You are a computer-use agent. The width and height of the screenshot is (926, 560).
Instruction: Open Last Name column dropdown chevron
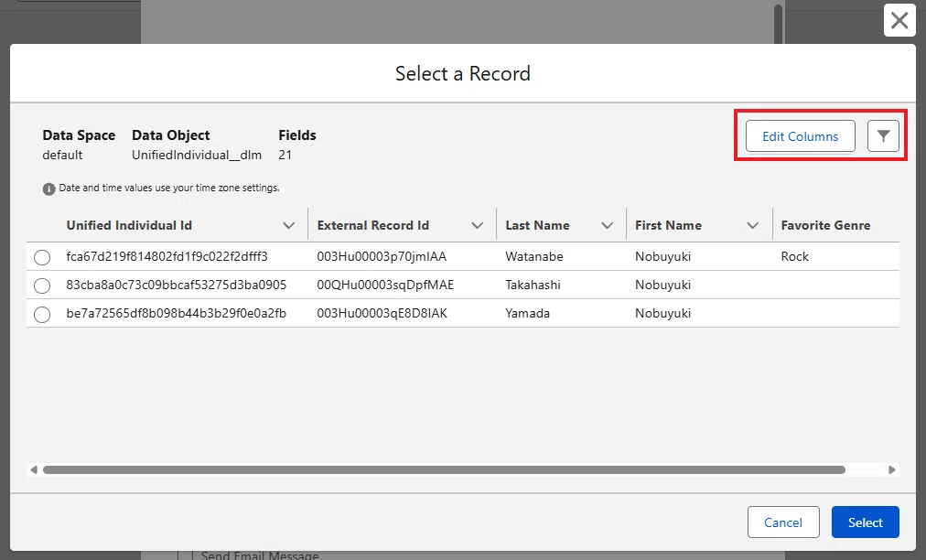coord(607,226)
